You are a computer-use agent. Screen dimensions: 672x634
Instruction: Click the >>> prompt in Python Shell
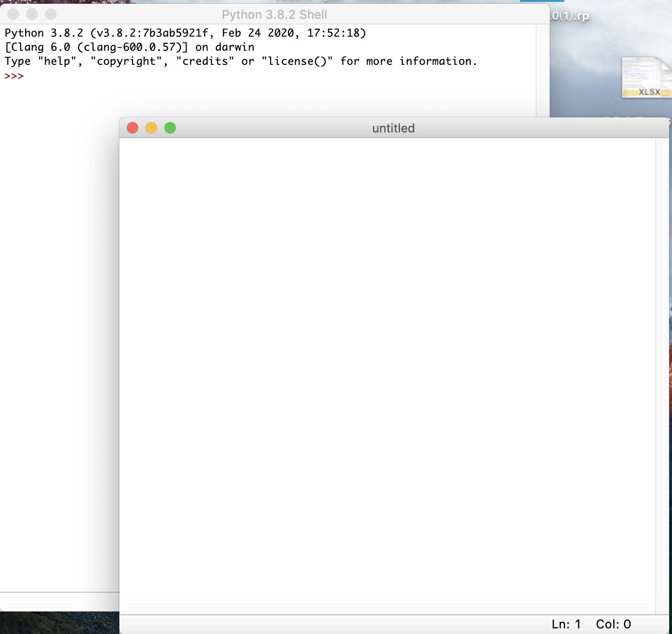pos(14,76)
